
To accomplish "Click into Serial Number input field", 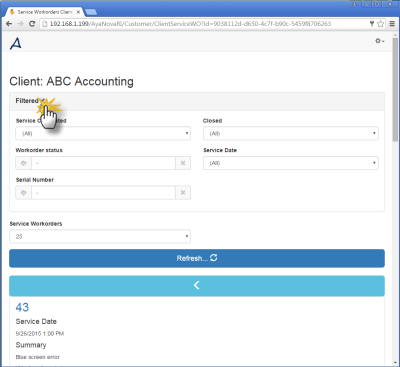I will pos(103,193).
